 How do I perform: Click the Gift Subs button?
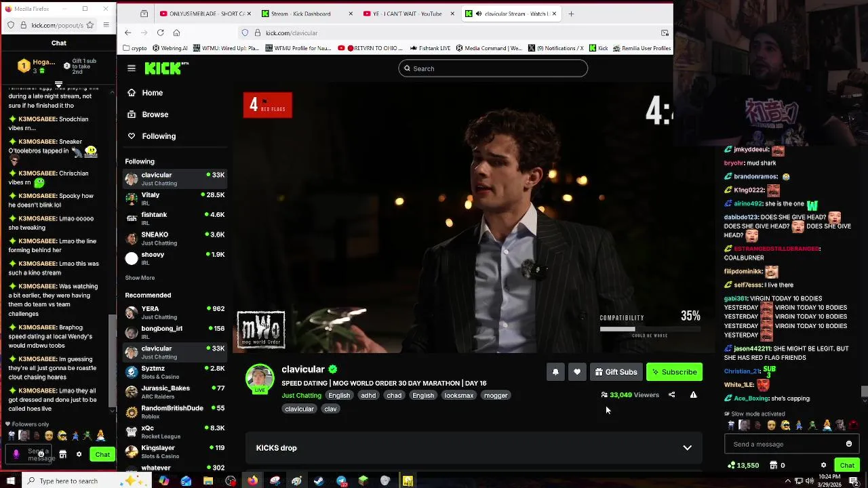point(616,372)
